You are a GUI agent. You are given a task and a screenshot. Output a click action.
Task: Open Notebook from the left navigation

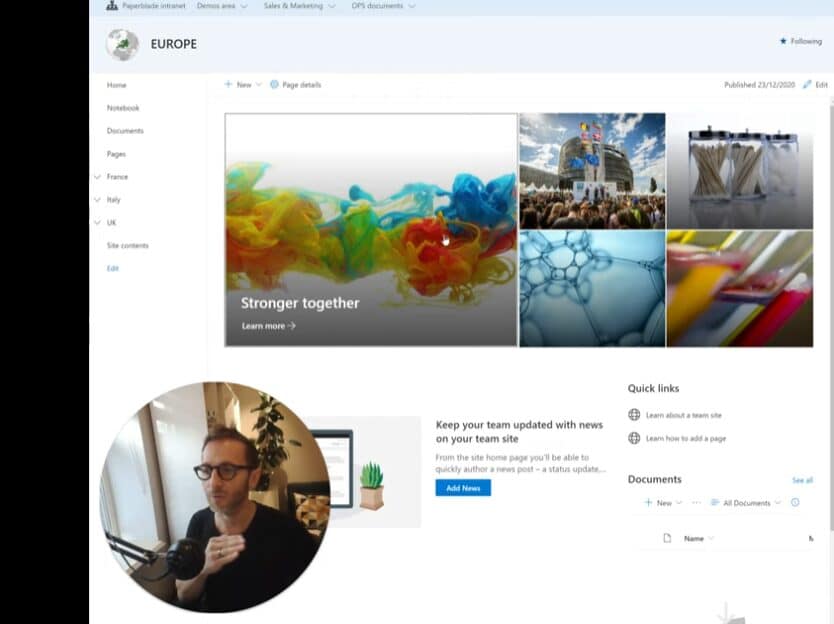click(x=123, y=108)
